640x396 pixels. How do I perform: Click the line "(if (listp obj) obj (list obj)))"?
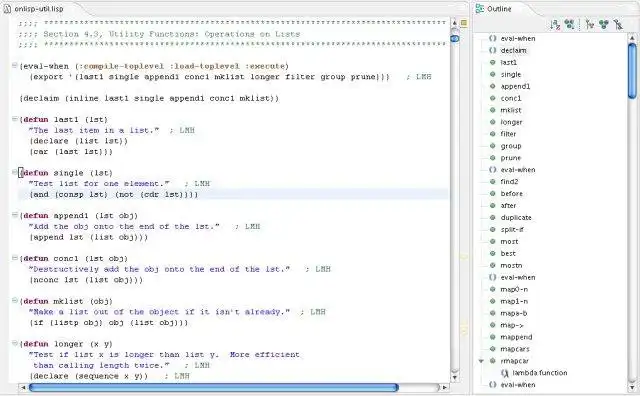pos(108,323)
